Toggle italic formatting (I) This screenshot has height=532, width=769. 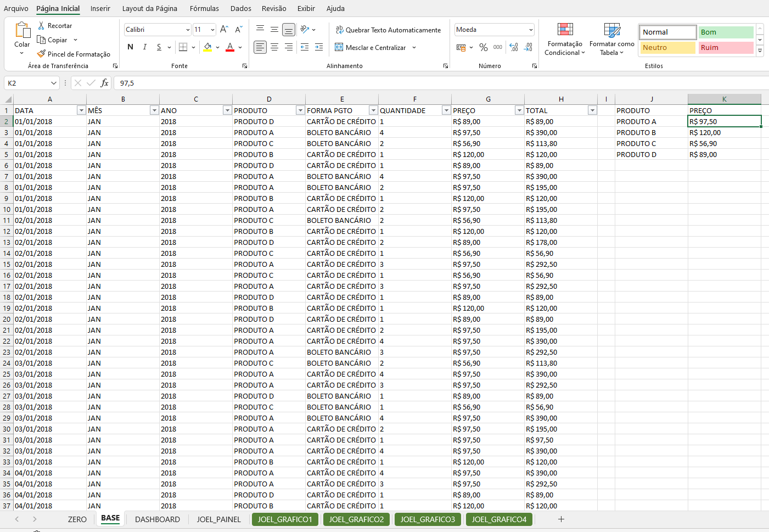(144, 47)
